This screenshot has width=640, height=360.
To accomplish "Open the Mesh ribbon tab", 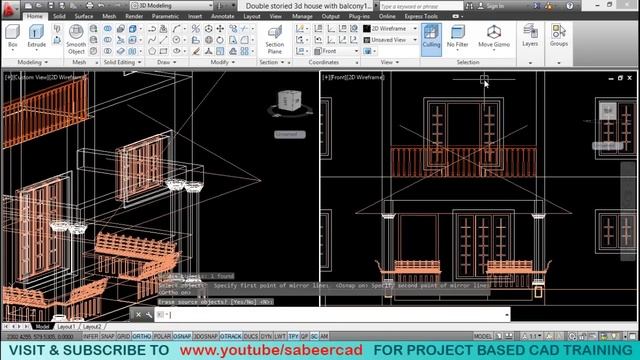I will 109,16.
